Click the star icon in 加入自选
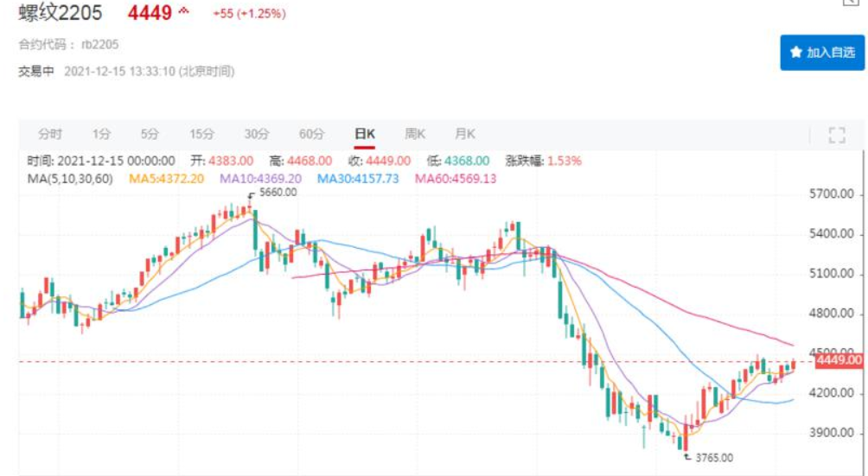868x476 pixels. (x=796, y=53)
